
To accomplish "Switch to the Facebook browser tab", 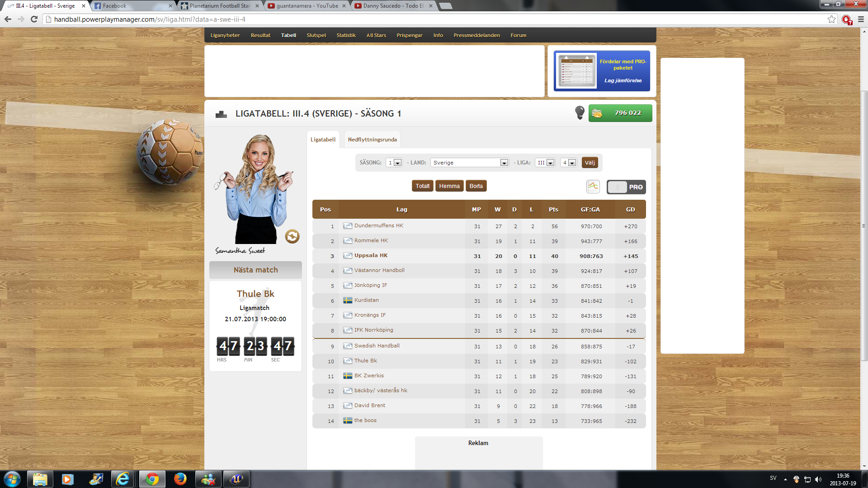I will 133,6.
